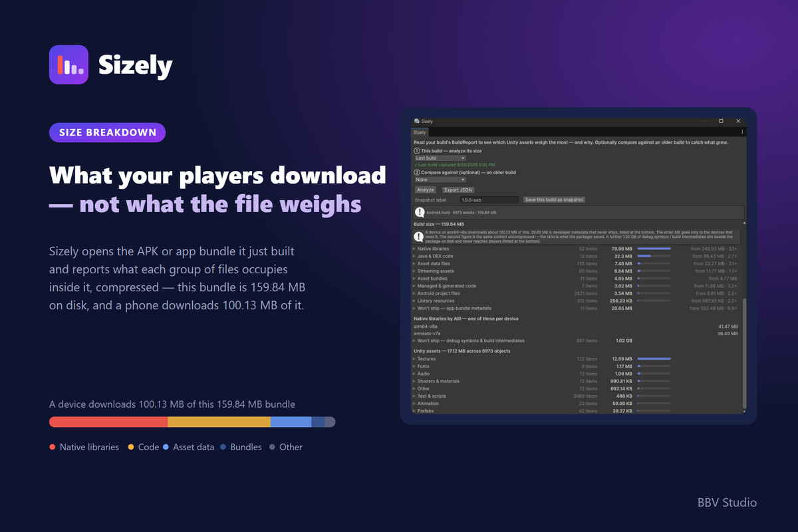Expand the Shaders & materials row
Image resolution: width=798 pixels, height=532 pixels.
pyautogui.click(x=414, y=381)
